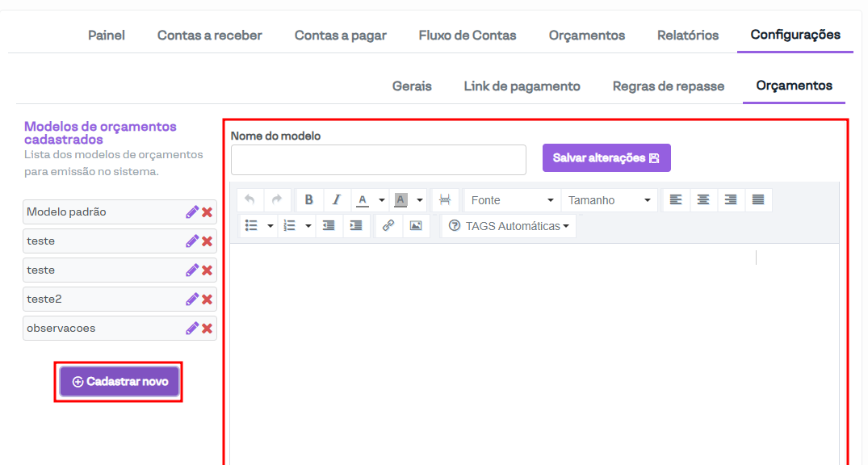Open the text color picker arrow
Viewport: 868px width, 465px height.
pos(382,200)
